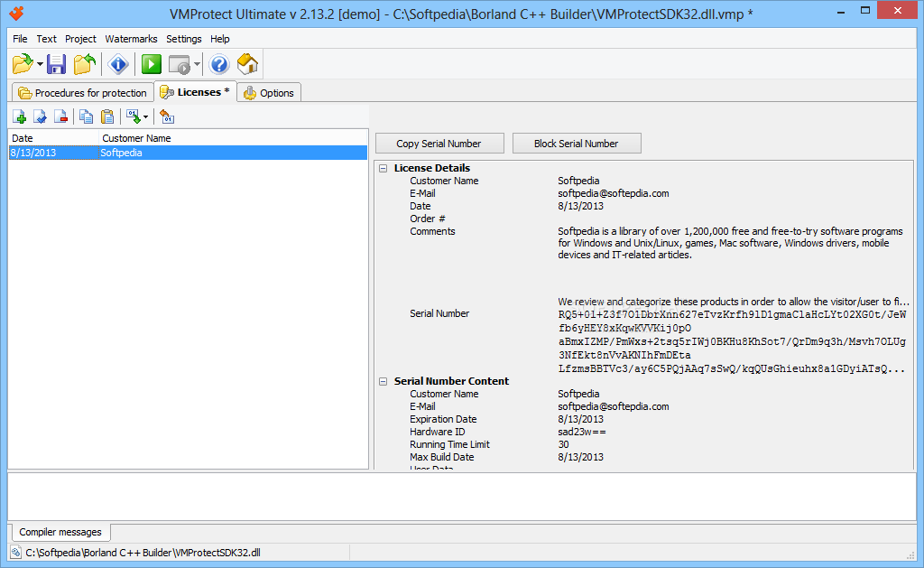The height and width of the screenshot is (568, 924).
Task: Click the binary icon with the orange arrow
Action: pyautogui.click(x=167, y=116)
